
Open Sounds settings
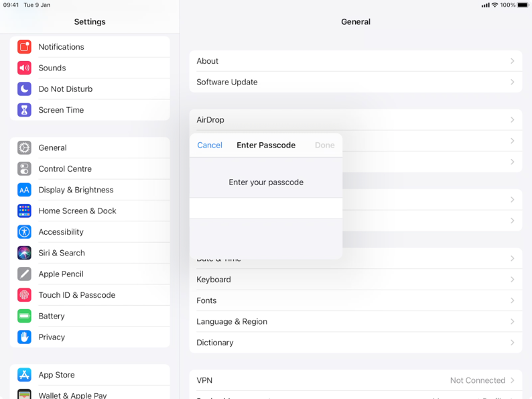90,68
